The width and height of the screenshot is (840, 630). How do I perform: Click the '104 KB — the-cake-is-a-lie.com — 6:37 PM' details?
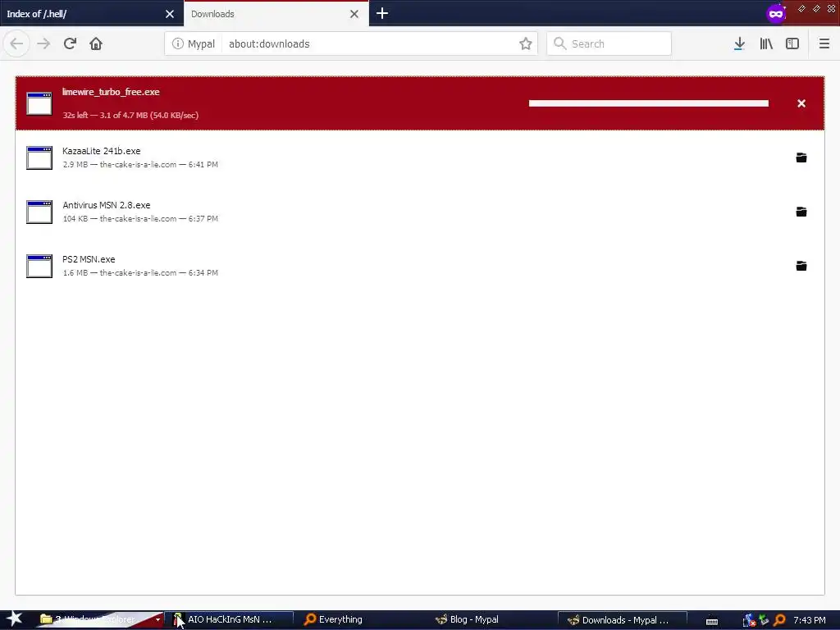140,218
